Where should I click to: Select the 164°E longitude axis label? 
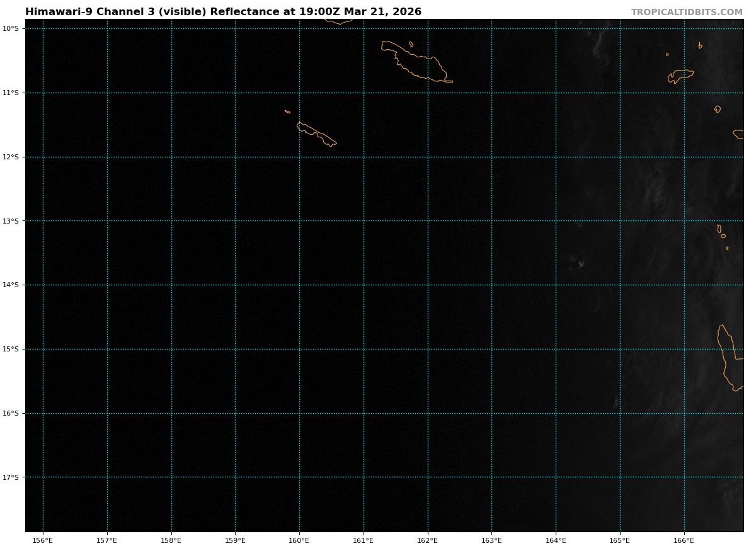(x=556, y=540)
